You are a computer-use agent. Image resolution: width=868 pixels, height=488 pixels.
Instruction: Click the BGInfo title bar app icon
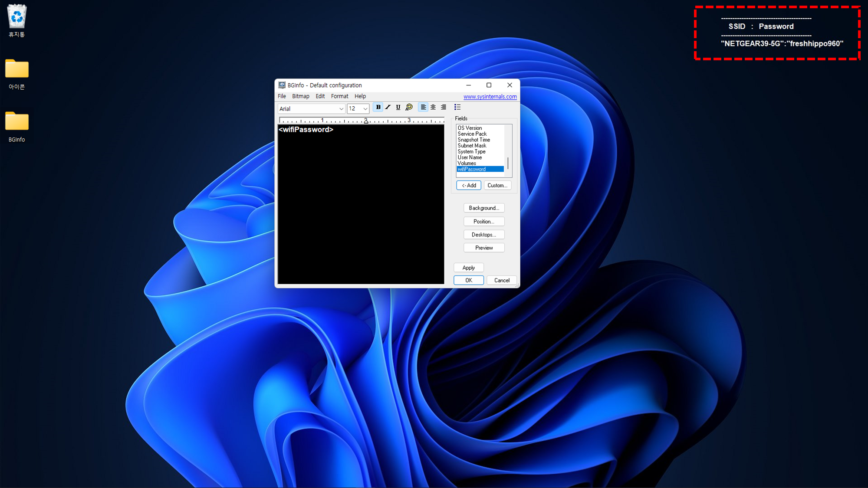point(282,85)
